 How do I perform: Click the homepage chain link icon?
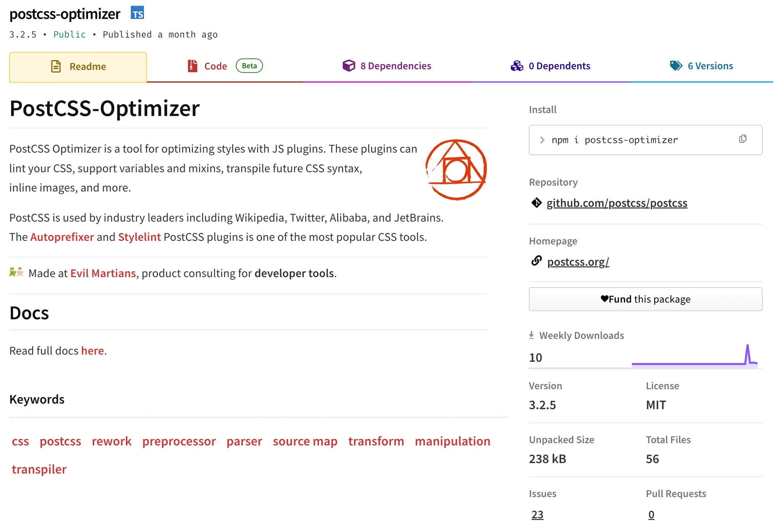(x=536, y=261)
